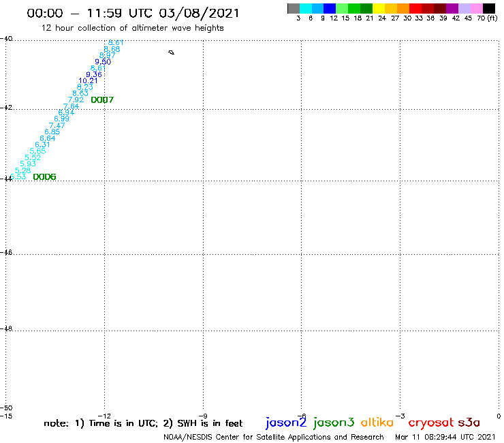This screenshot has width=504, height=443.
Task: Select the -9 longitude axis label
Action: (x=203, y=416)
